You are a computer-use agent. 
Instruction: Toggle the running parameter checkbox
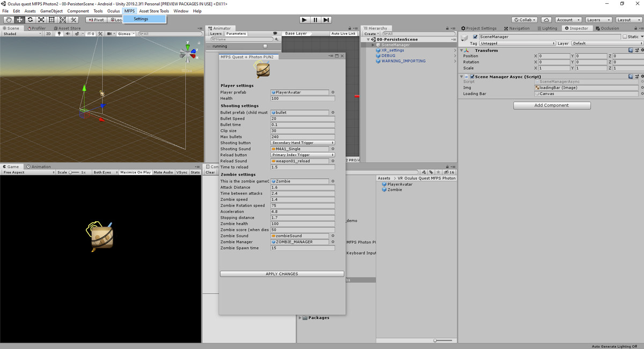(265, 46)
